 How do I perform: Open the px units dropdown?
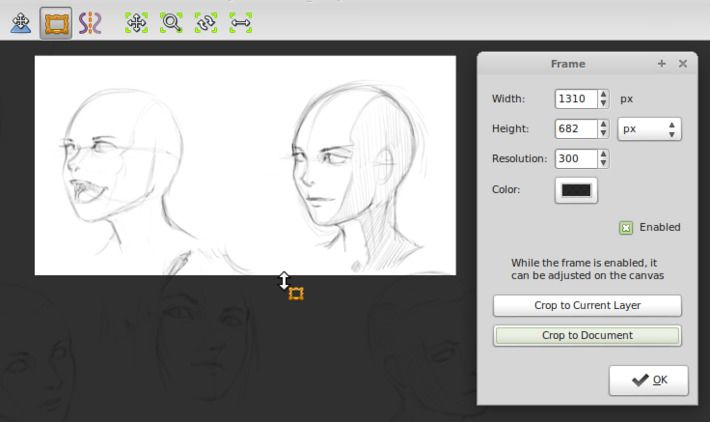(x=650, y=129)
